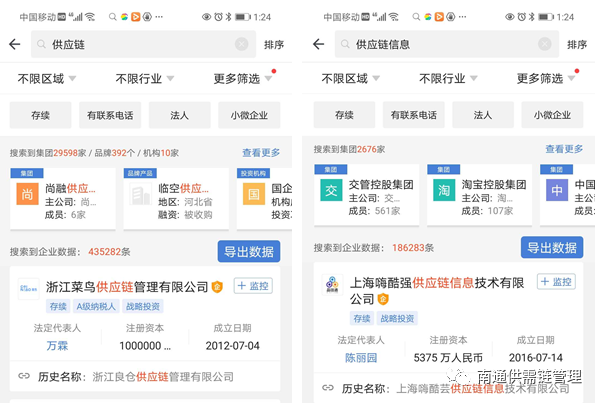Tap certification shield badge beside 上海嗨酷强
The height and width of the screenshot is (403, 601).
click(x=383, y=299)
